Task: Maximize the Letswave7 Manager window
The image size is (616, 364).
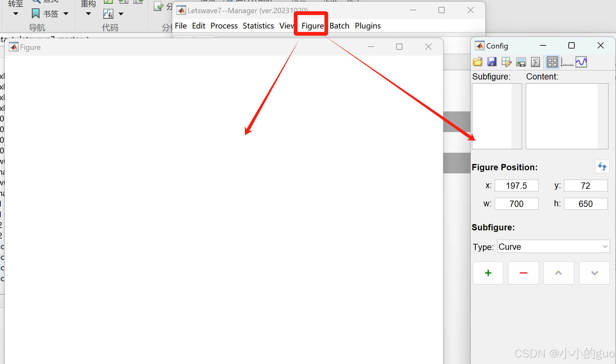Action: click(x=442, y=10)
